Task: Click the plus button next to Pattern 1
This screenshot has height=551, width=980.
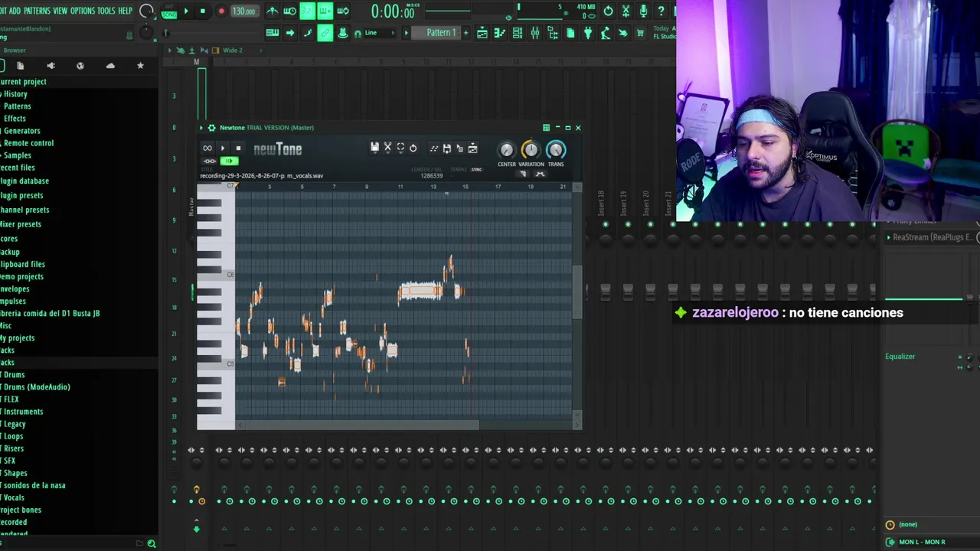Action: (465, 33)
